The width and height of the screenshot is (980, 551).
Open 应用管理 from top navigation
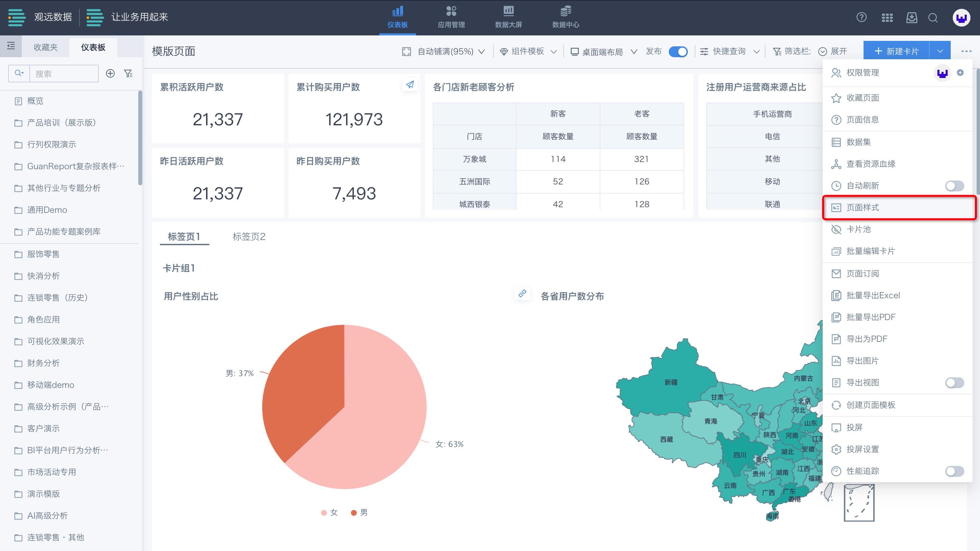[451, 17]
